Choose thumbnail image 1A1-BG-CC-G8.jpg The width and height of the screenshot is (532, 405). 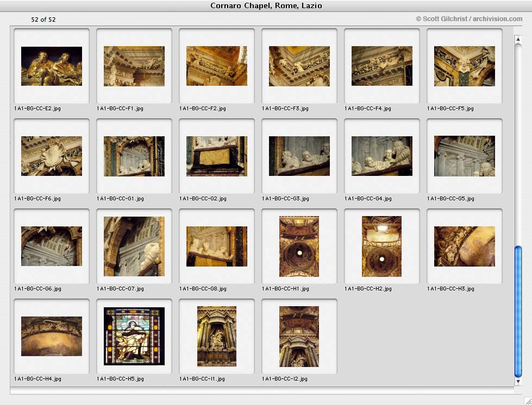tap(217, 246)
